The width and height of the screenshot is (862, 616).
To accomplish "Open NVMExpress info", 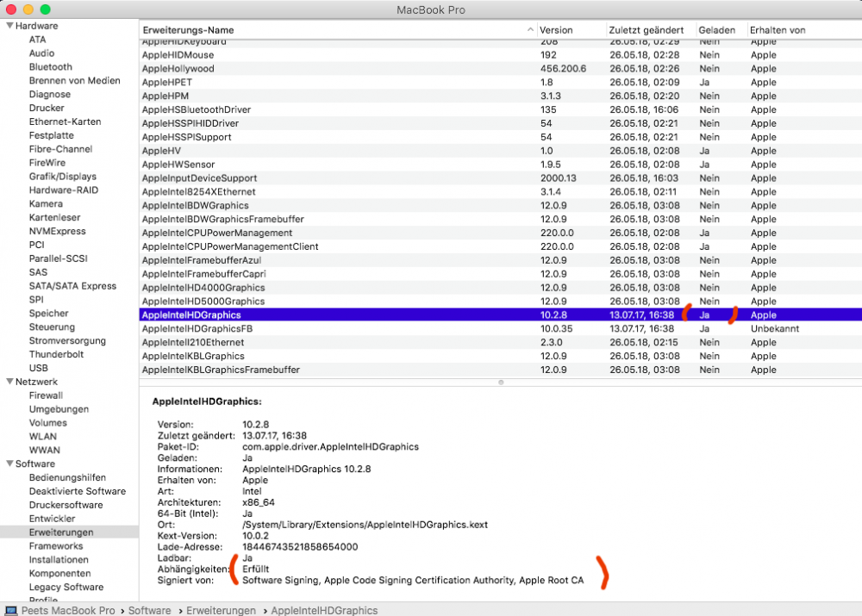I will click(57, 232).
